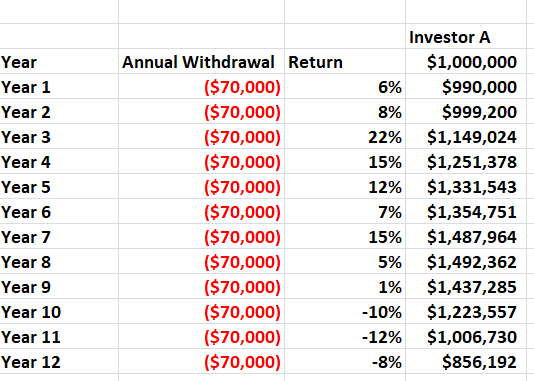Click the Annual Withdrawal column header cell
Viewport: 534px width, 381px height.
click(201, 61)
